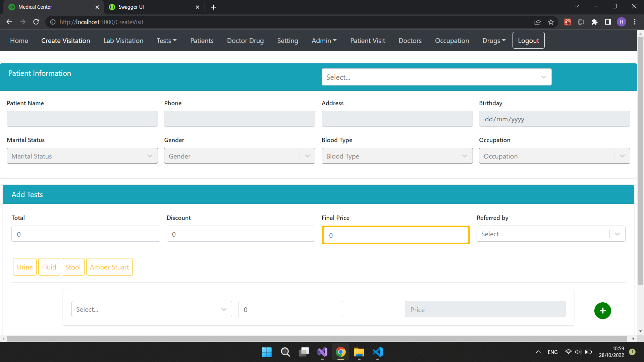Click the Chrome taskbar icon

point(341,352)
